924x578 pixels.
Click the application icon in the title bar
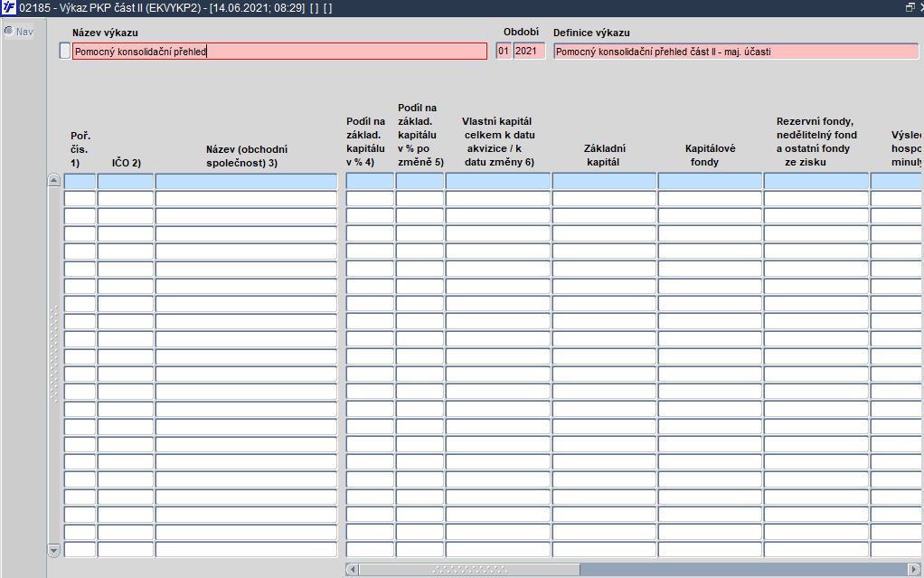click(8, 7)
